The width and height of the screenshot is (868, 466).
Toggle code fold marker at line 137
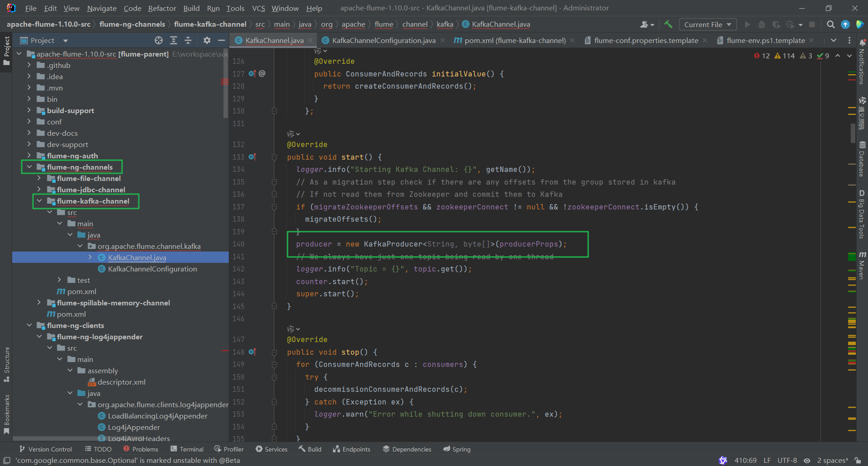274,207
